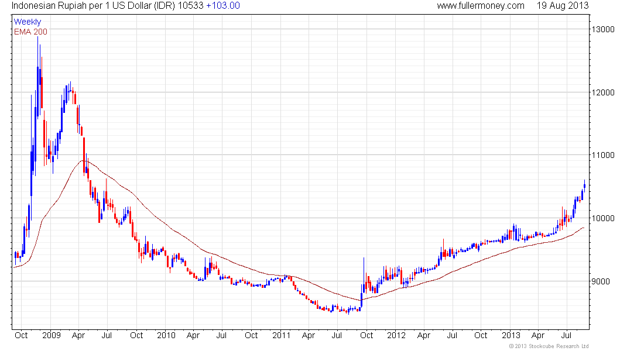
Task: Click the 10000 price axis label
Action: pos(603,218)
